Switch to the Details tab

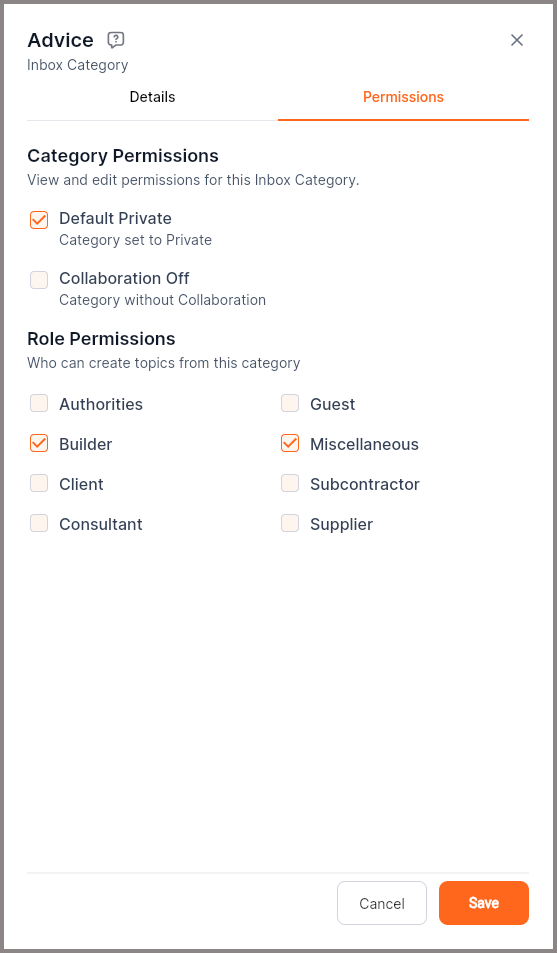(153, 97)
